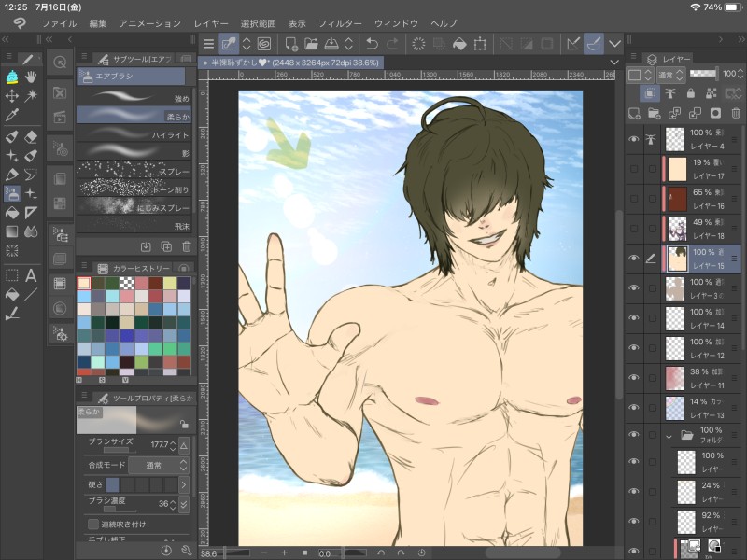Open the 合成モード 通常 dropdown in tool property
The image size is (747, 560).
point(159,465)
